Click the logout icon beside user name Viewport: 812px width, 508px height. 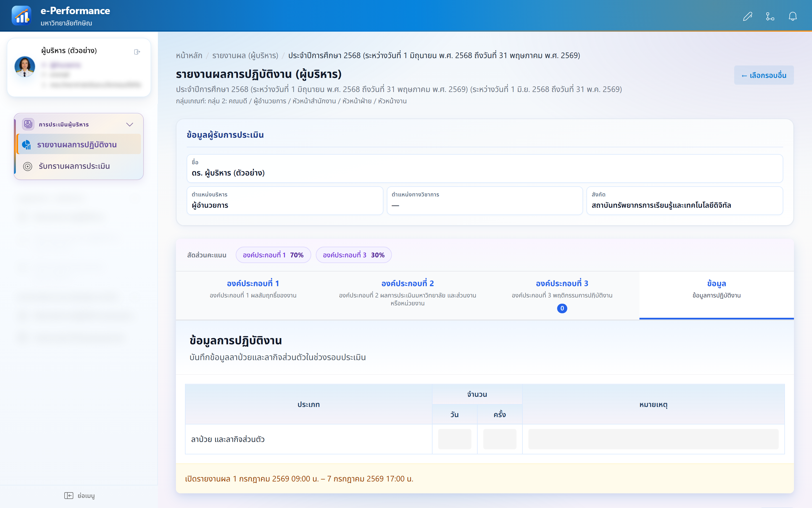(x=137, y=52)
